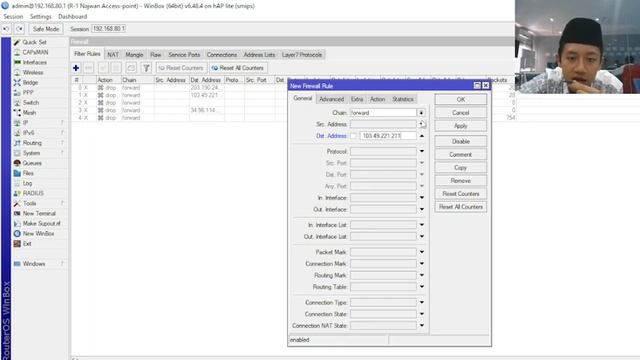
Task: Open Bridge menu item
Action: (x=30, y=82)
